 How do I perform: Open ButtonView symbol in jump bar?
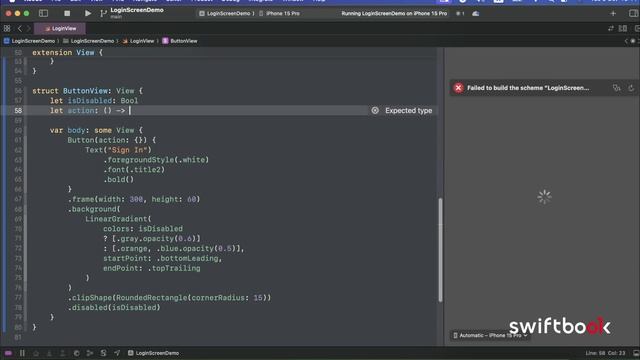[x=180, y=41]
